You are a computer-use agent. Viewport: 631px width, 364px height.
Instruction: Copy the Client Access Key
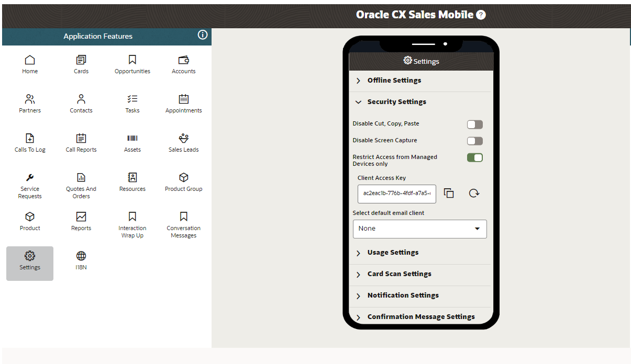(449, 194)
